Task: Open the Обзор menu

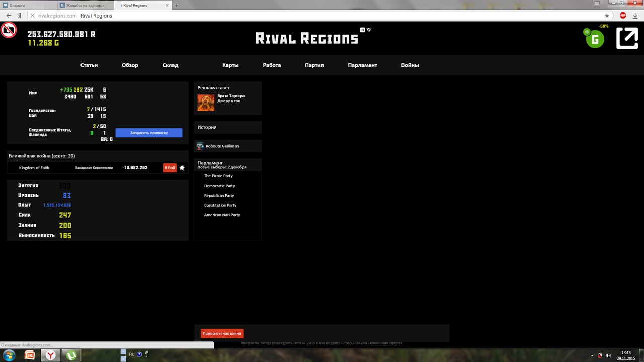Action: tap(130, 65)
